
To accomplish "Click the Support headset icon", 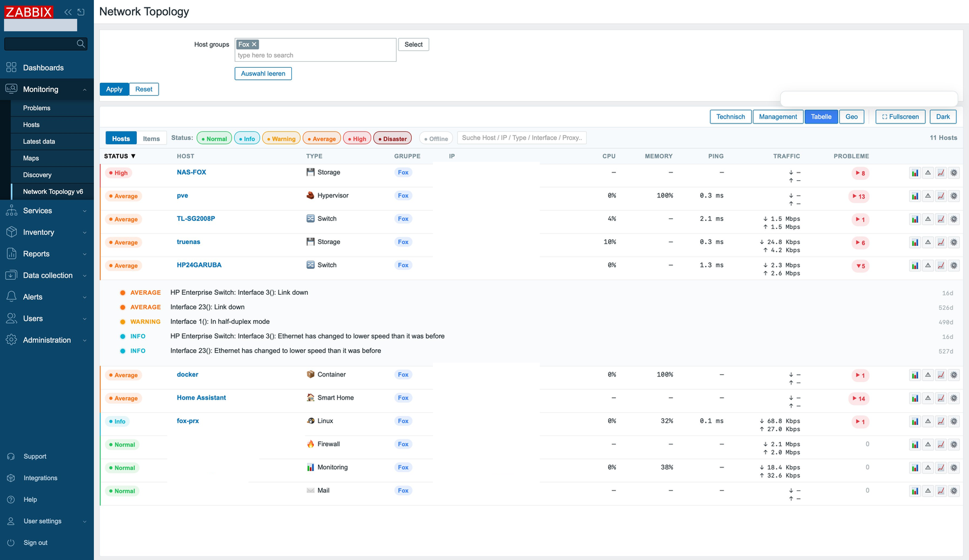I will pos(11,456).
